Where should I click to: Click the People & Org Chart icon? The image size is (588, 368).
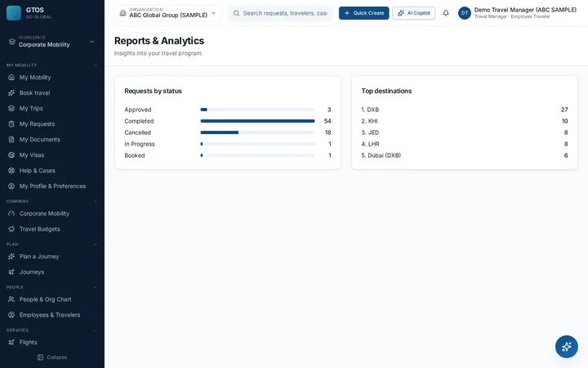(11, 299)
